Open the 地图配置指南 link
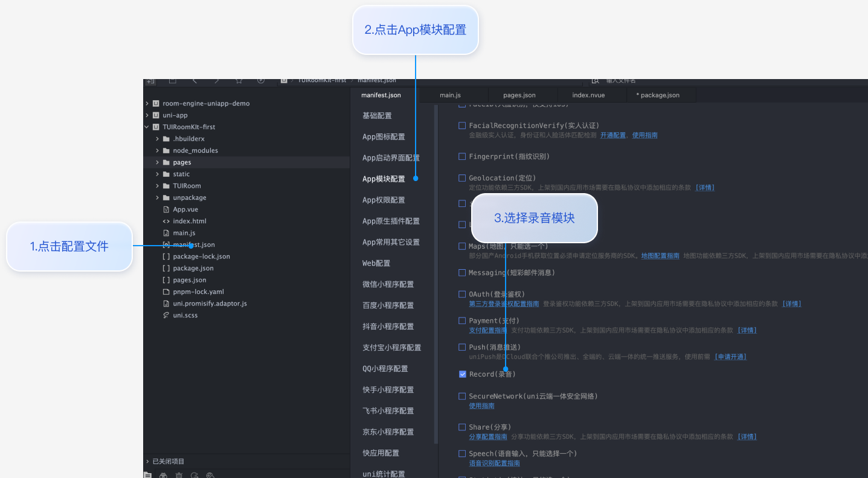 (x=660, y=256)
